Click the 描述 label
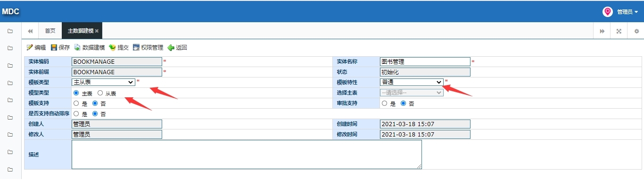The height and width of the screenshot is (180, 644). [33, 154]
